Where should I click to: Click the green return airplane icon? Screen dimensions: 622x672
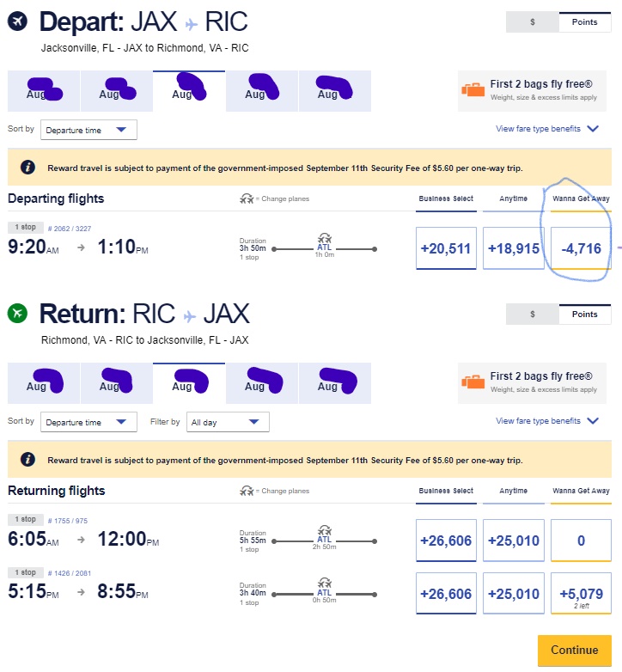[18, 313]
